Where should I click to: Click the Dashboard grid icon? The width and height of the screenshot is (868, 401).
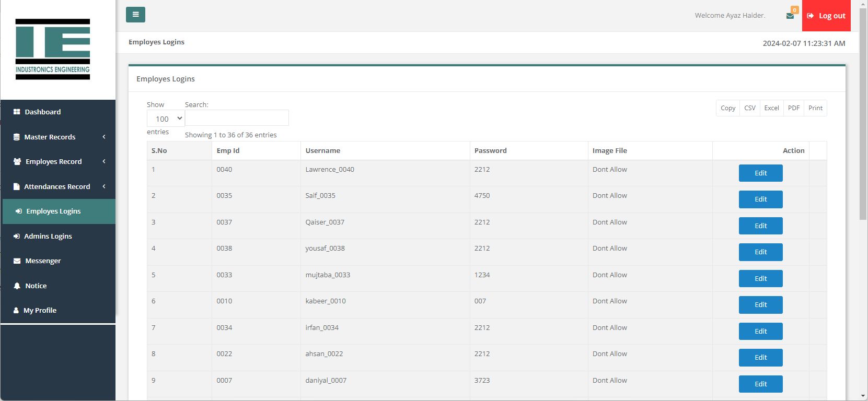click(17, 112)
